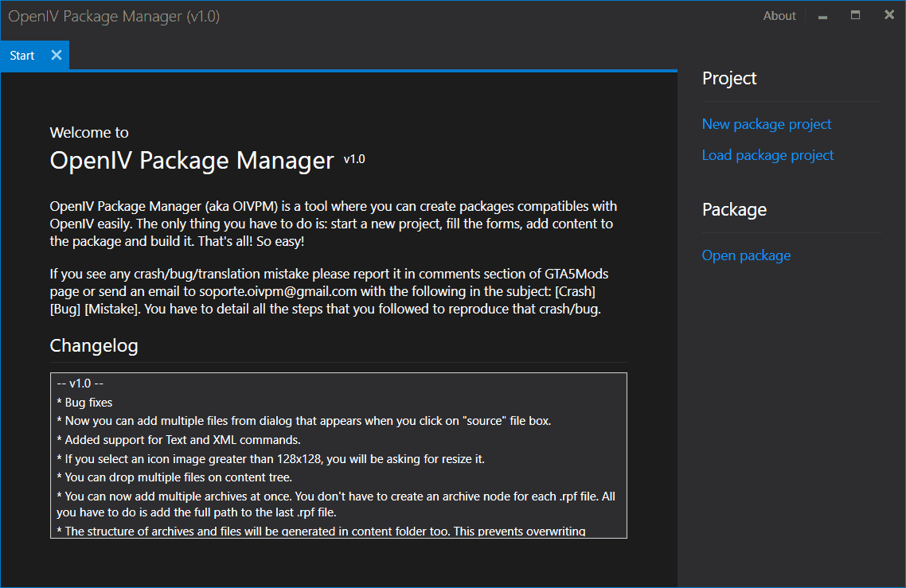Close the OpenIV Package Manager window
This screenshot has width=906, height=588.
888,15
